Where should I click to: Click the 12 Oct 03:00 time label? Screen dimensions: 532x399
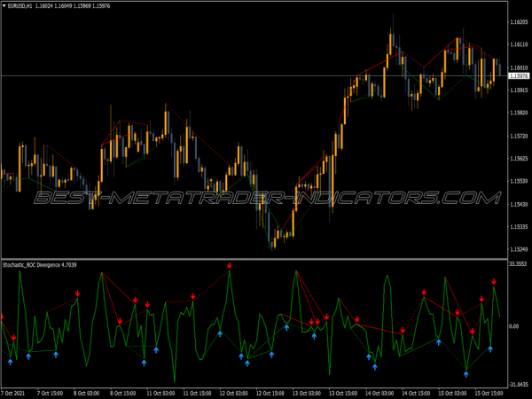[x=234, y=394]
